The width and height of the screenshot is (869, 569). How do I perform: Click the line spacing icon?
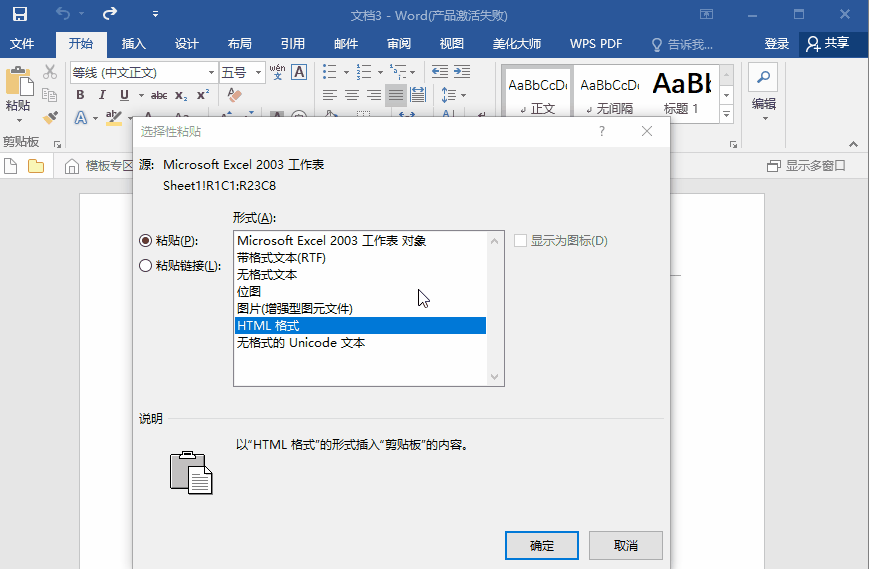[x=448, y=95]
